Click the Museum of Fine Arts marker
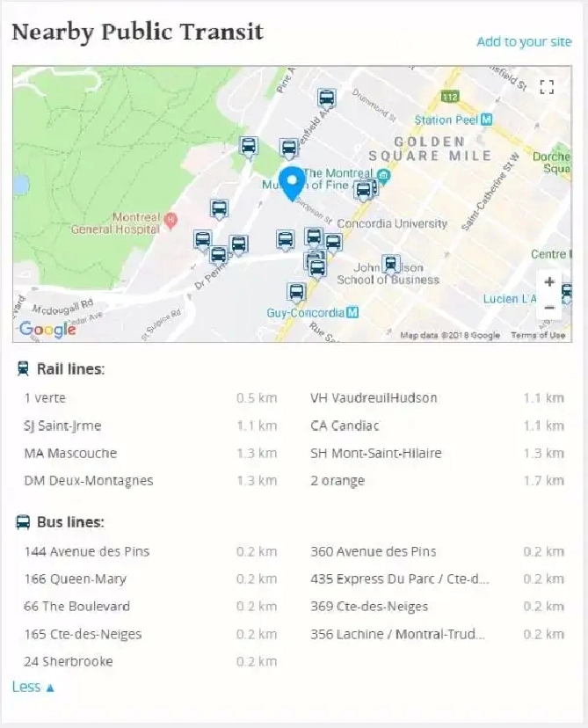Image resolution: width=588 pixels, height=728 pixels. [384, 176]
